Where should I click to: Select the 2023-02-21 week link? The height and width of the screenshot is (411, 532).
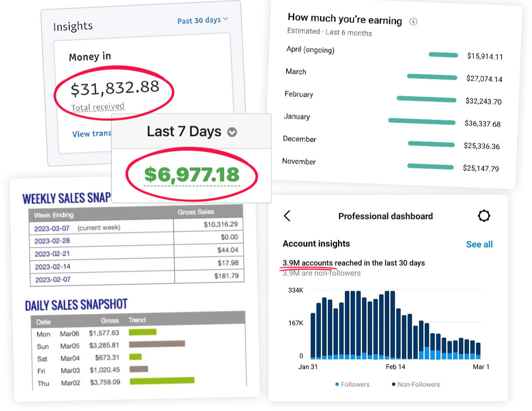click(x=52, y=254)
